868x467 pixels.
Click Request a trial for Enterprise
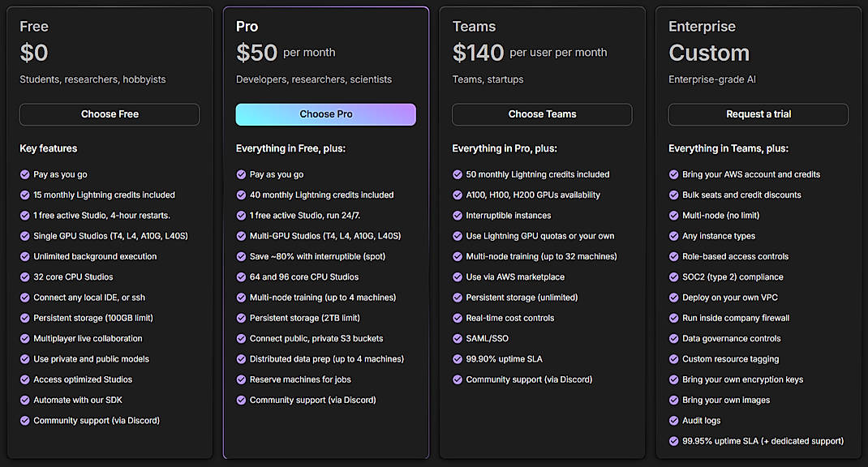tap(758, 114)
